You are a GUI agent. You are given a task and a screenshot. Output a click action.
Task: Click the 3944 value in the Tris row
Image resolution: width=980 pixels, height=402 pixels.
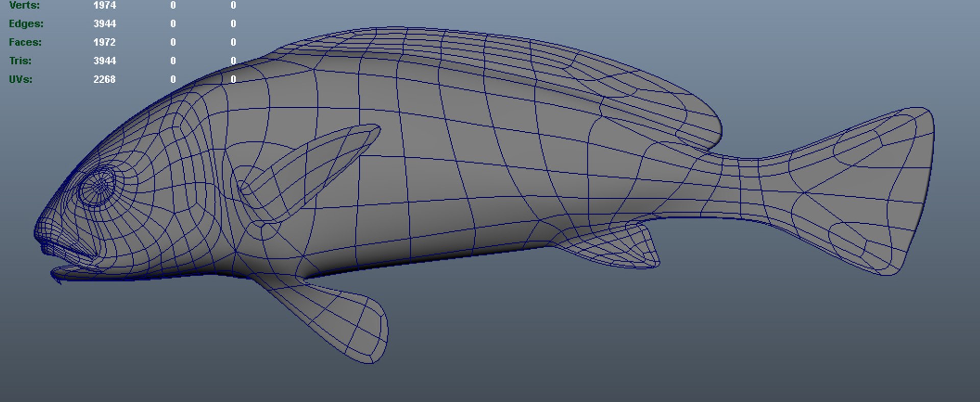coord(105,60)
